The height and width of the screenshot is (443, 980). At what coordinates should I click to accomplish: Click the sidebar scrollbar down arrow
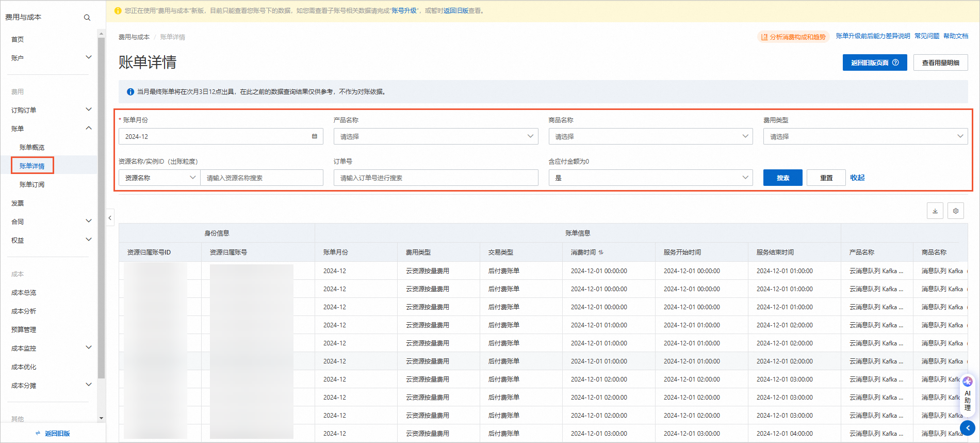coord(101,418)
